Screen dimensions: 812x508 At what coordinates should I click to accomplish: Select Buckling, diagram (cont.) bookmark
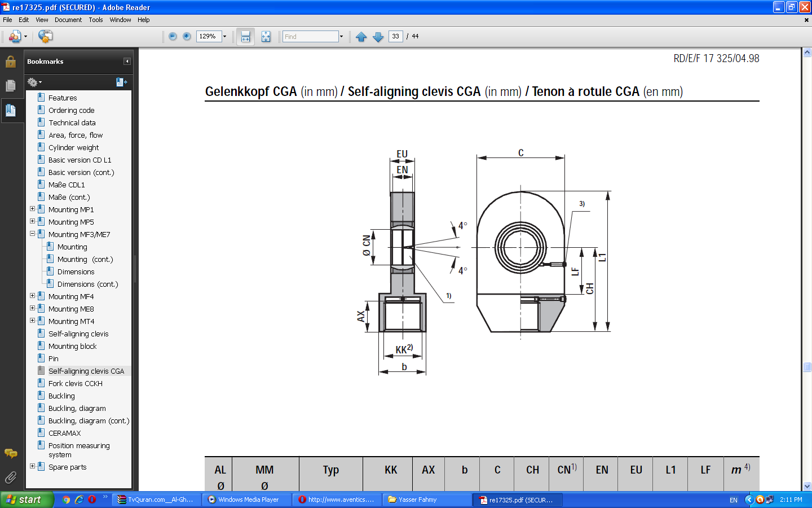(x=89, y=421)
